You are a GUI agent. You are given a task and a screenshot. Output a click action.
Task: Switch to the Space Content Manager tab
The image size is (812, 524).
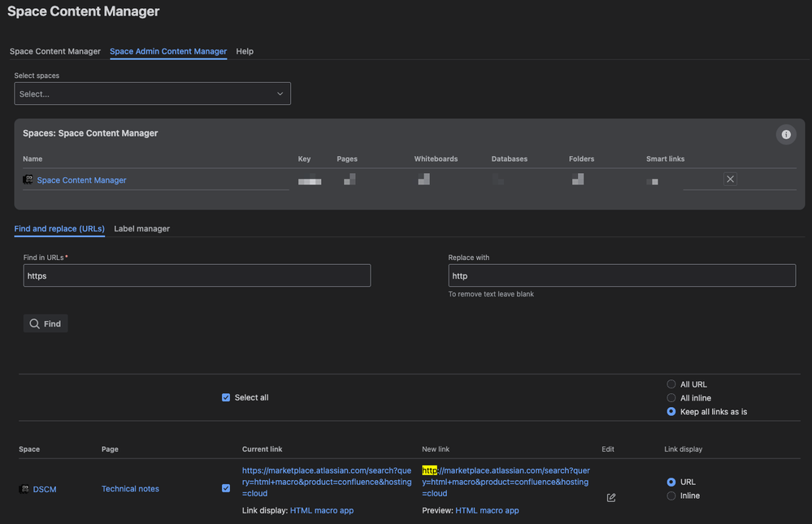tap(55, 51)
